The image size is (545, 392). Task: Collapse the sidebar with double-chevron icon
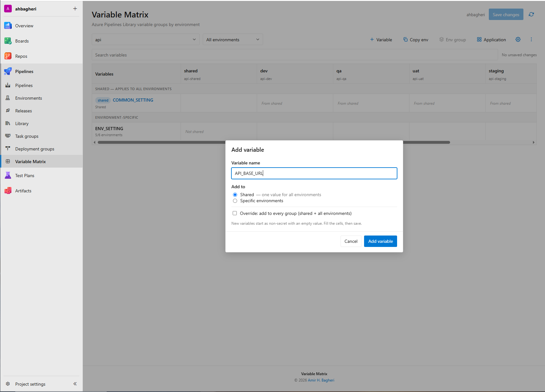(x=75, y=384)
